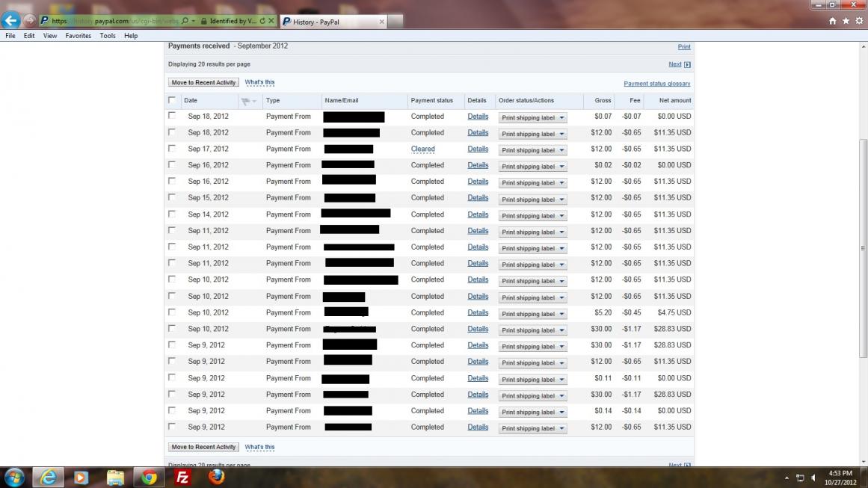Expand shipping label dropdown on $5.20 row
868x488 pixels.
tap(532, 314)
